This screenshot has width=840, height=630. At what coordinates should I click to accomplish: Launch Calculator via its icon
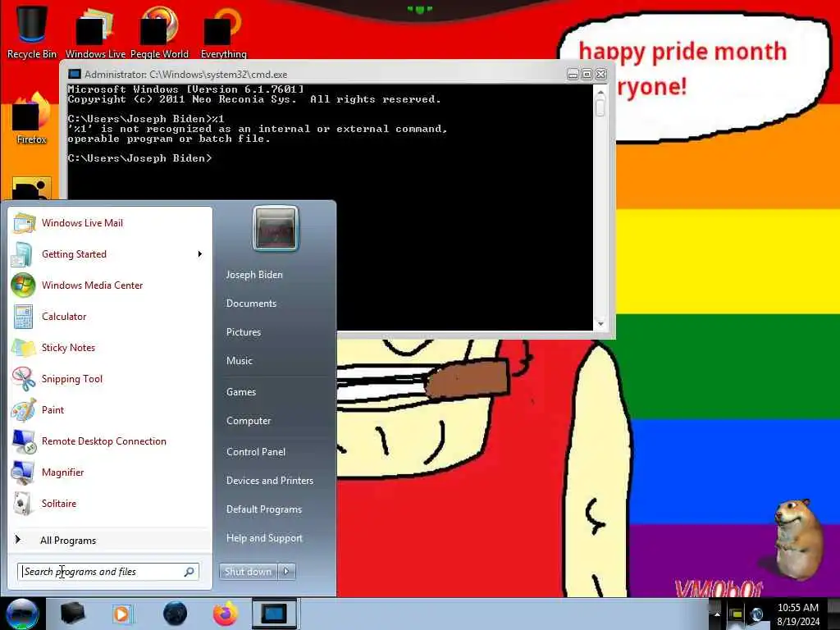[23, 317]
